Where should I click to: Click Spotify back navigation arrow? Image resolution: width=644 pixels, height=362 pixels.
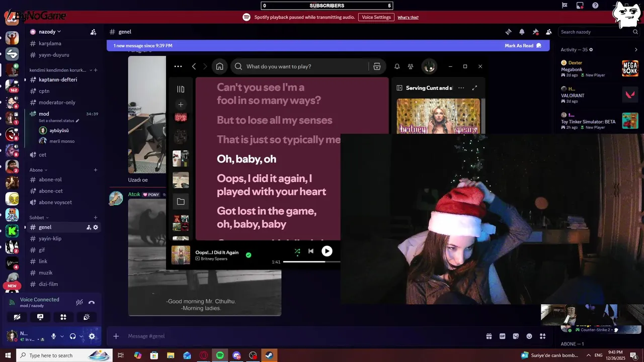(x=194, y=66)
